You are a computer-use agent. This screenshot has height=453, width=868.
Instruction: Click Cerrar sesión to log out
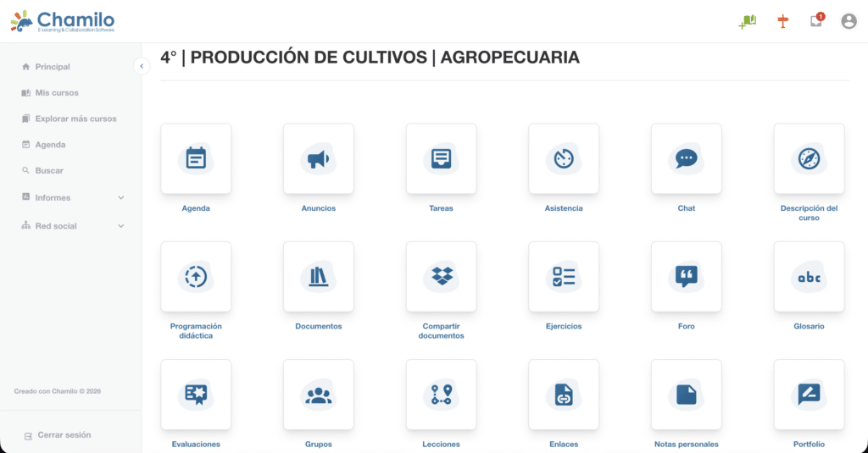(x=58, y=435)
